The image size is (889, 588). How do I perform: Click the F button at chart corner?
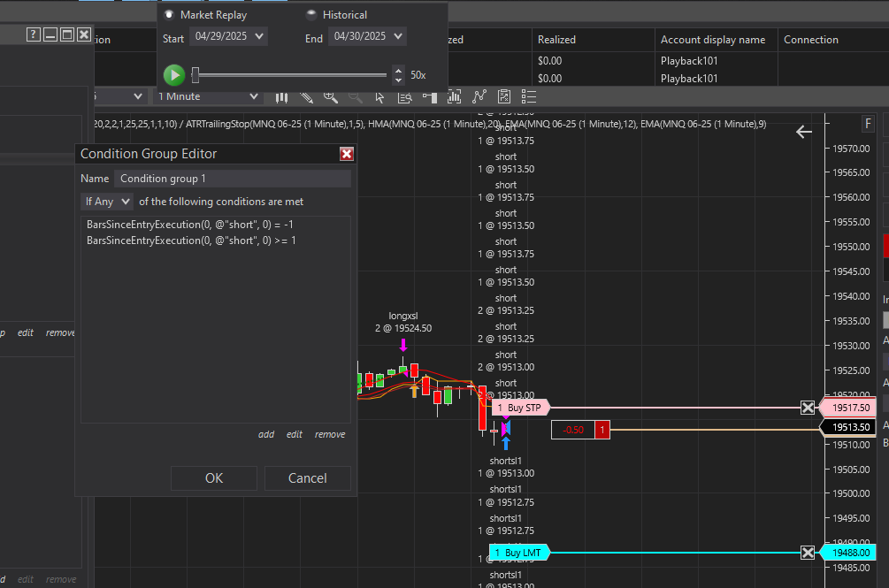tap(868, 124)
